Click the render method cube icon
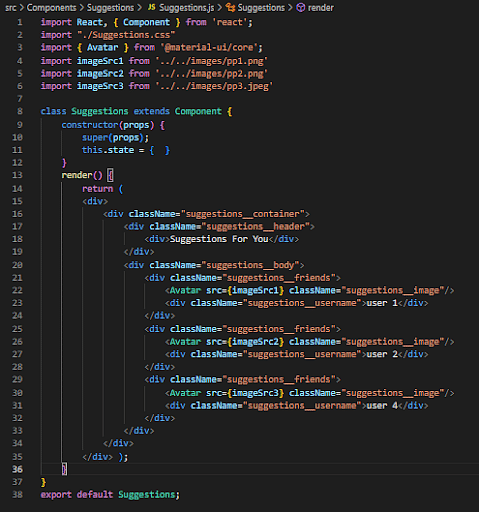Image resolution: width=479 pixels, height=512 pixels. [x=301, y=8]
